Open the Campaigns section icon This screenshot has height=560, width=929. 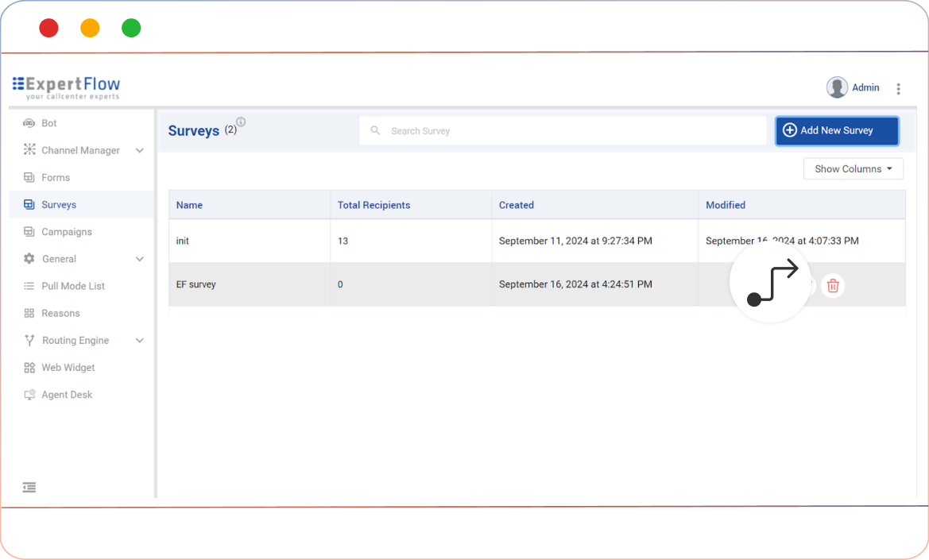29,231
